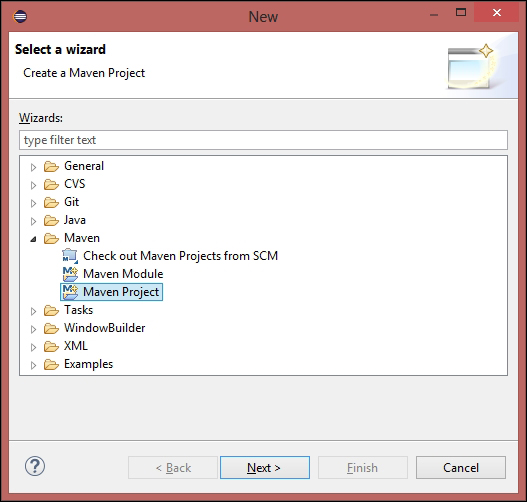The width and height of the screenshot is (527, 502).
Task: Click the WindowBuilder folder icon
Action: pyautogui.click(x=51, y=328)
